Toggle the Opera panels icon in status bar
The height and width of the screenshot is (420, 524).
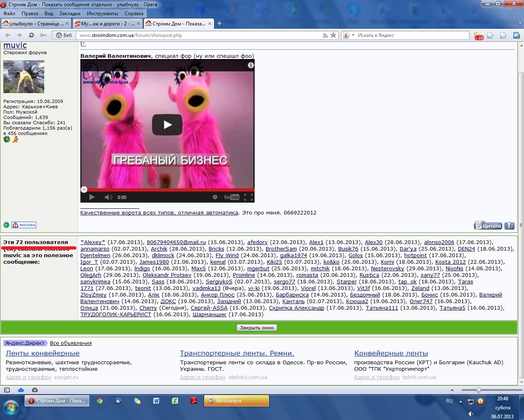pyautogui.click(x=7, y=390)
